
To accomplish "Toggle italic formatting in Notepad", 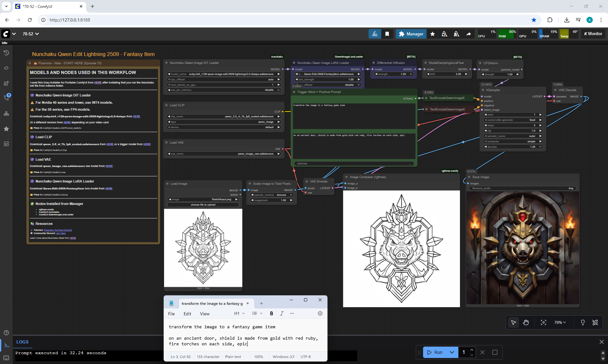I will [x=282, y=313].
